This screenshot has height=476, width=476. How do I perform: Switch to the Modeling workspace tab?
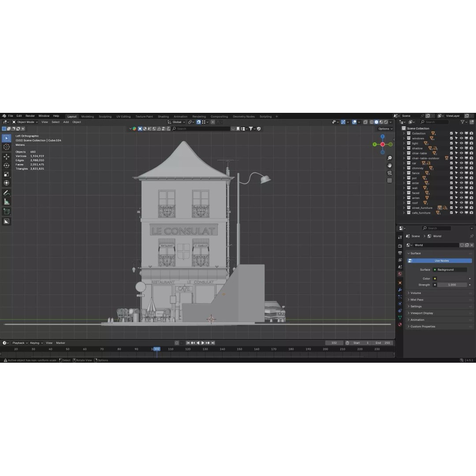[x=87, y=116]
